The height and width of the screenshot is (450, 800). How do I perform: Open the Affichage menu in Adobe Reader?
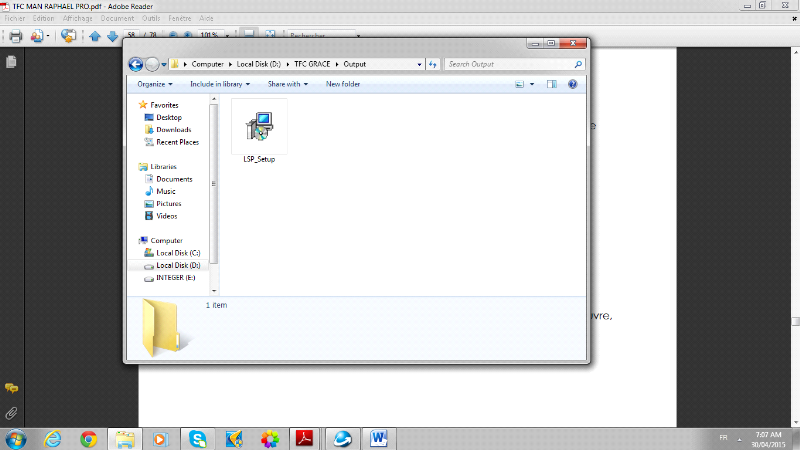(78, 18)
